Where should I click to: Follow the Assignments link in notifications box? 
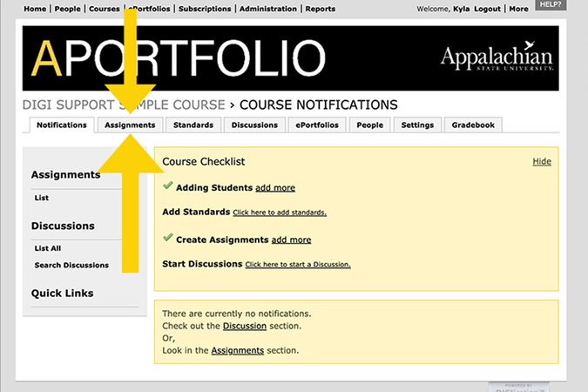coord(237,350)
